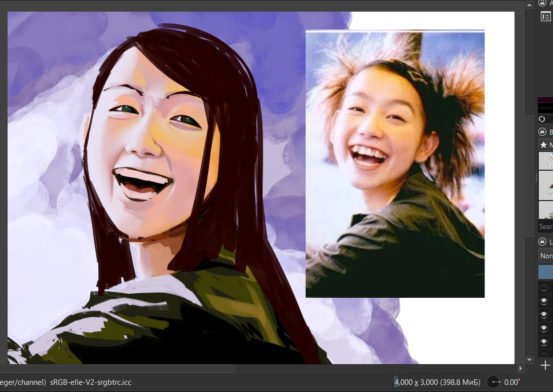This screenshot has height=392, width=553.
Task: Pick the dark magenta color history swatch
Action: (545, 100)
